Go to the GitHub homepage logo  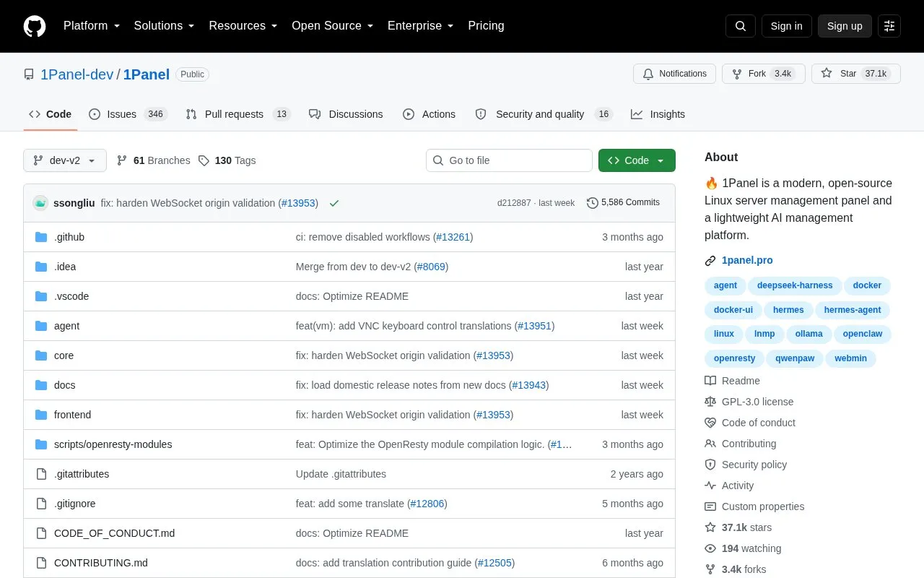point(35,26)
